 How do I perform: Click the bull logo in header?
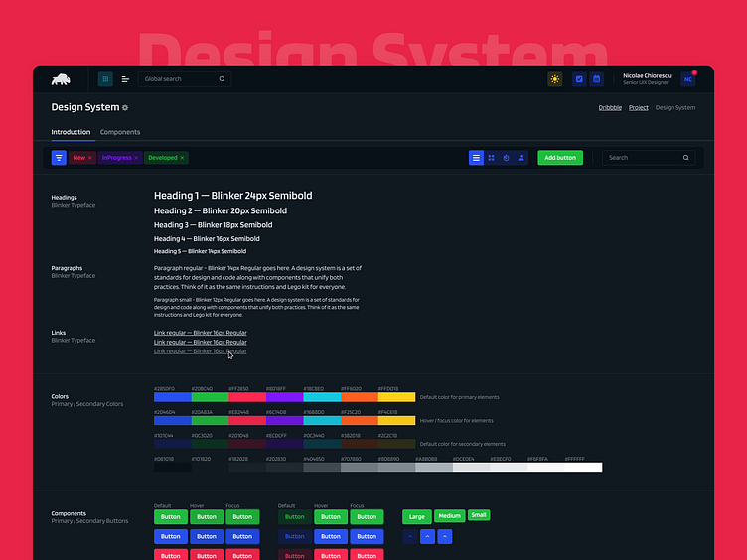(x=61, y=79)
